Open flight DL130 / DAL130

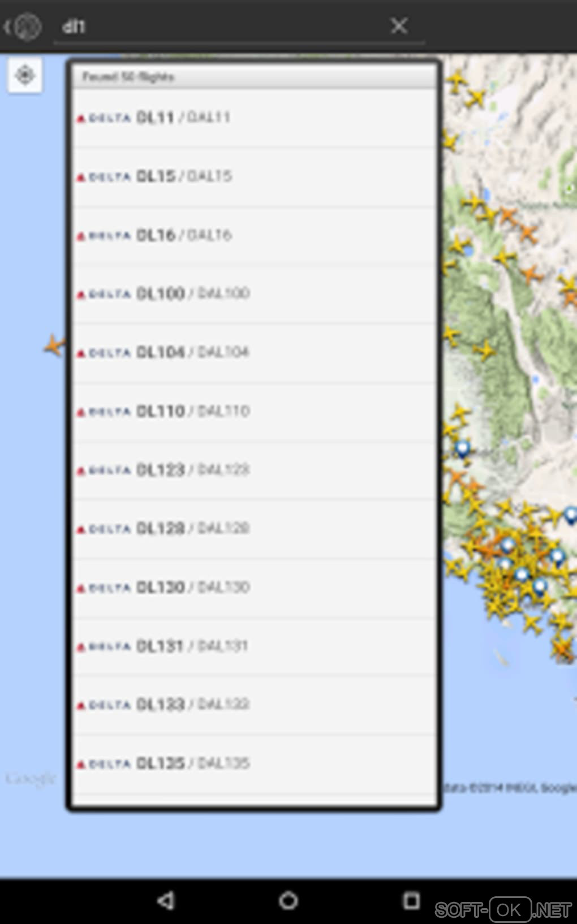click(254, 588)
